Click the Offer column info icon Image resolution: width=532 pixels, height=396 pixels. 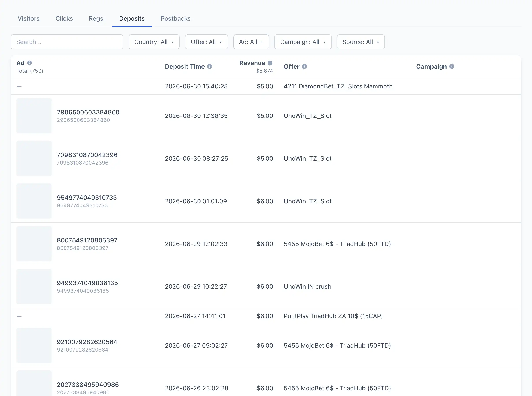(x=304, y=66)
